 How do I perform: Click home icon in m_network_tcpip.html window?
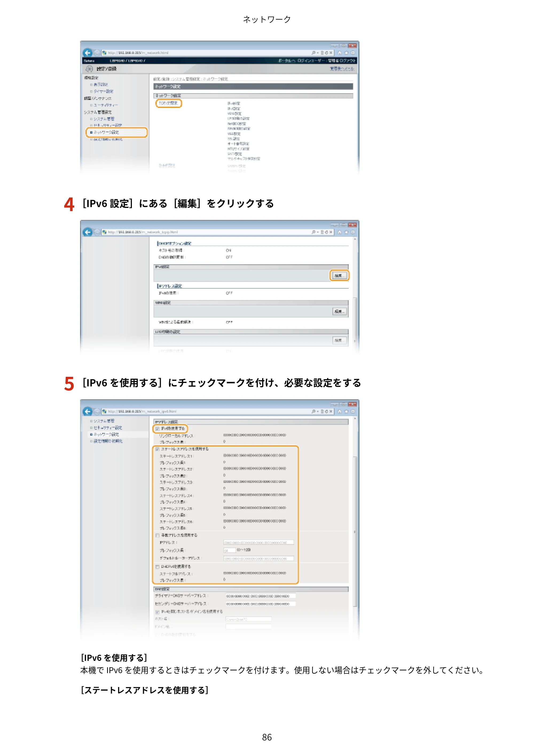(340, 232)
